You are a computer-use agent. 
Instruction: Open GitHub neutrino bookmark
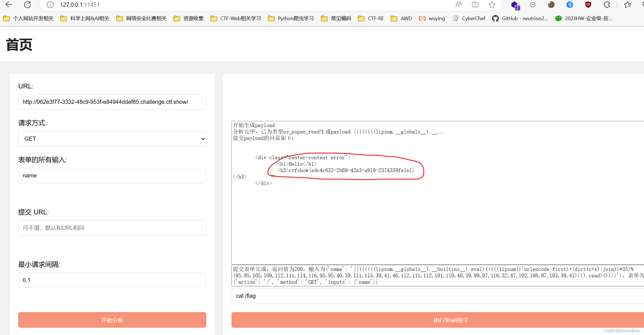coord(520,18)
